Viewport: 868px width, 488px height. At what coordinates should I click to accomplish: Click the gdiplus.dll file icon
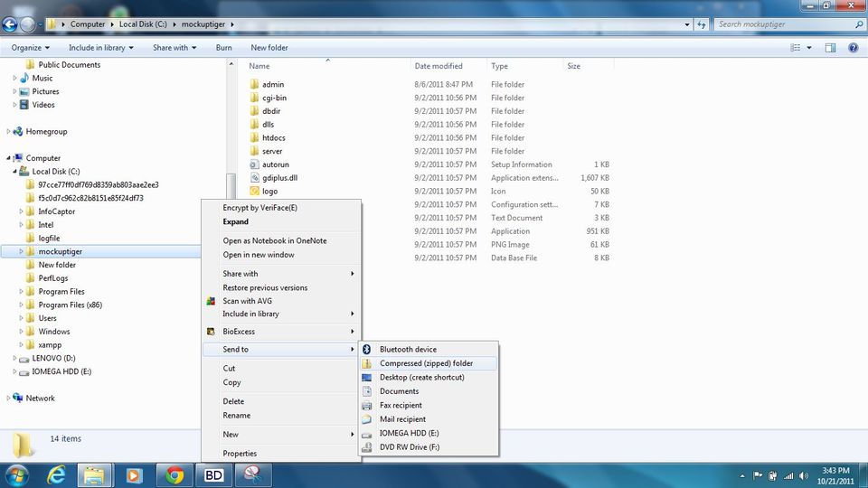tap(254, 178)
